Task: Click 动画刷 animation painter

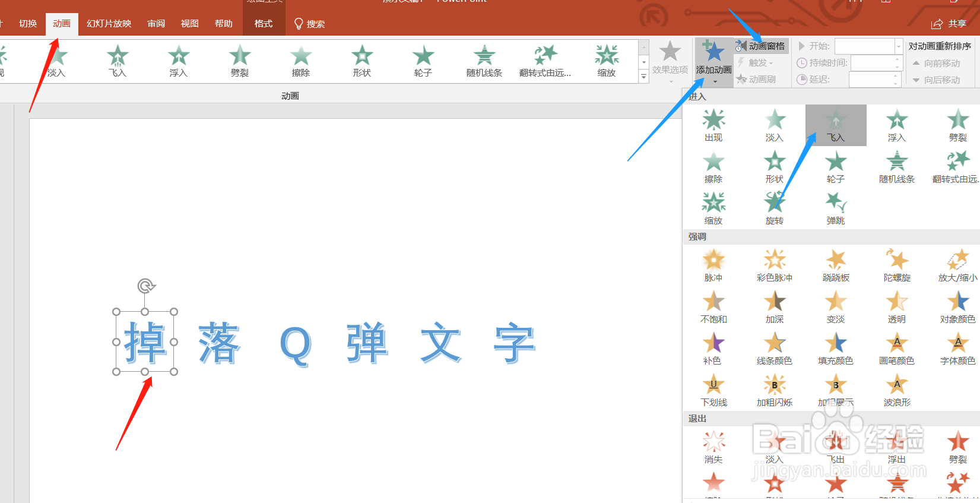Action: pyautogui.click(x=757, y=79)
